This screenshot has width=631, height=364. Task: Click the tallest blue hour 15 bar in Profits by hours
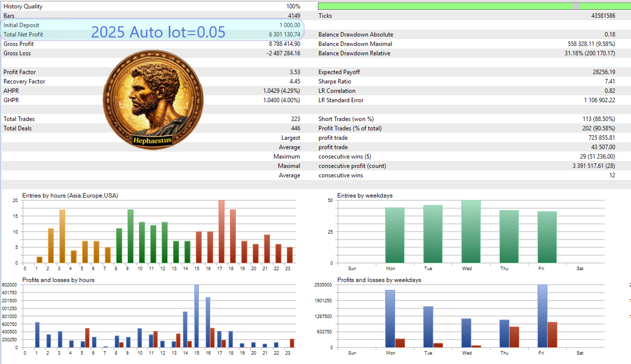[x=196, y=316]
